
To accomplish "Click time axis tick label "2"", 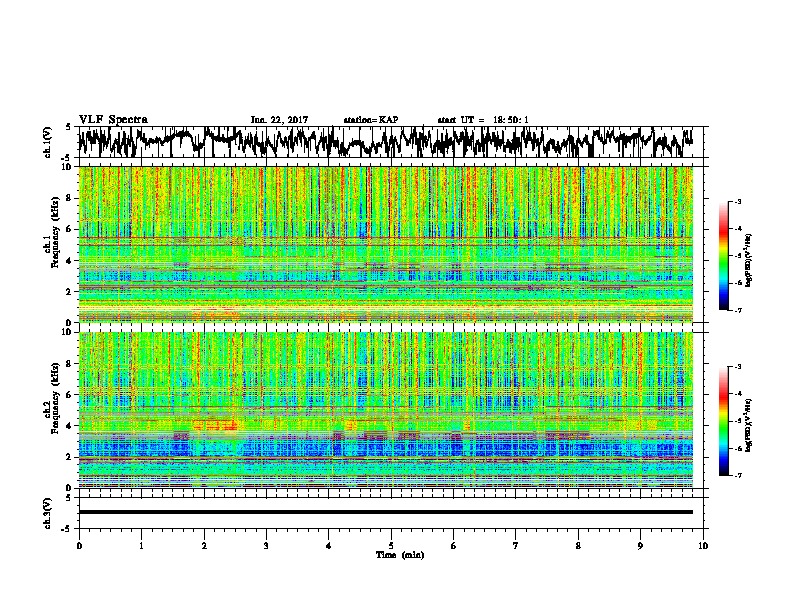I will click(204, 546).
